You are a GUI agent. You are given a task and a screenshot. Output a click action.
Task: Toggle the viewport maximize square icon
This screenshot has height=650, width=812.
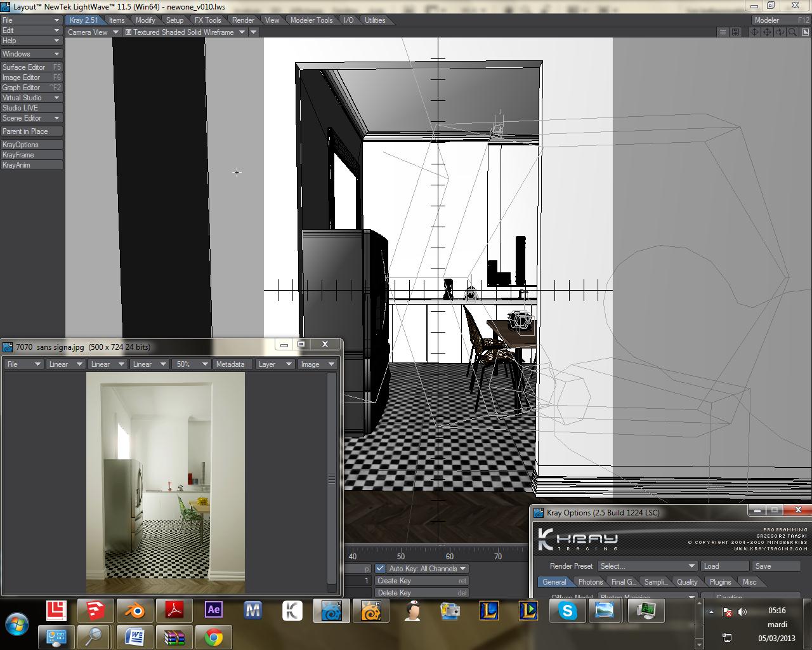click(x=804, y=32)
